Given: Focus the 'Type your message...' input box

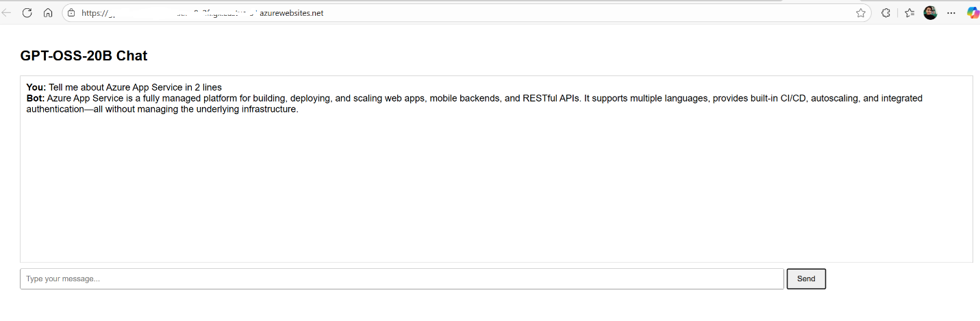Looking at the screenshot, I should pos(401,278).
